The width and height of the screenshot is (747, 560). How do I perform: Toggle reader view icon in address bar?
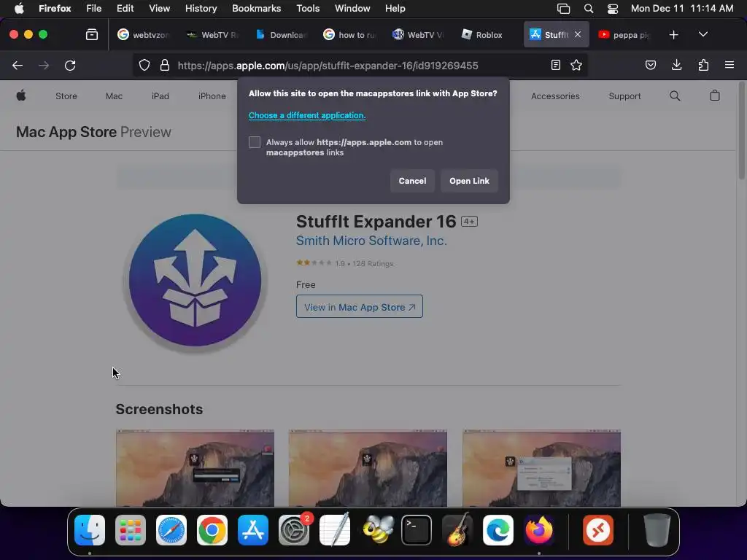pyautogui.click(x=555, y=65)
